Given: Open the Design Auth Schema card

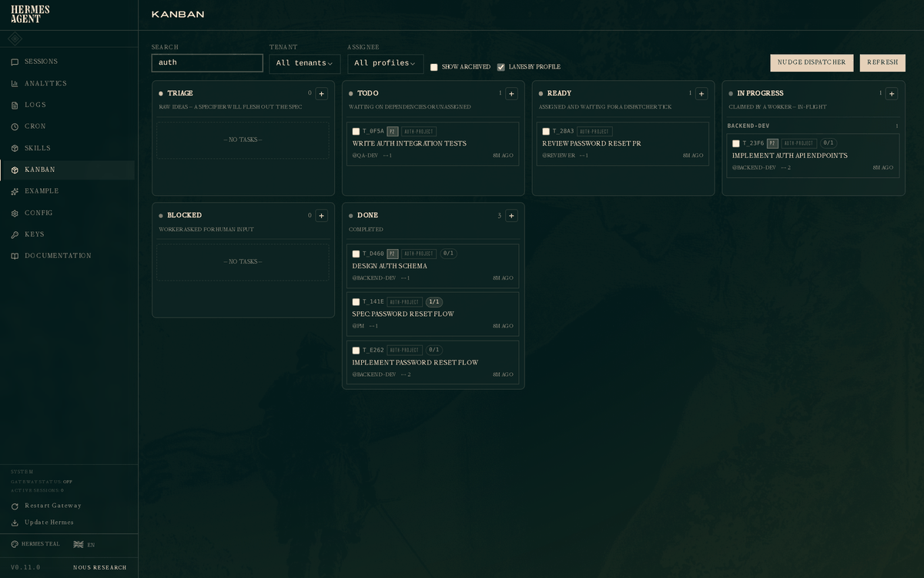Looking at the screenshot, I should (x=433, y=266).
